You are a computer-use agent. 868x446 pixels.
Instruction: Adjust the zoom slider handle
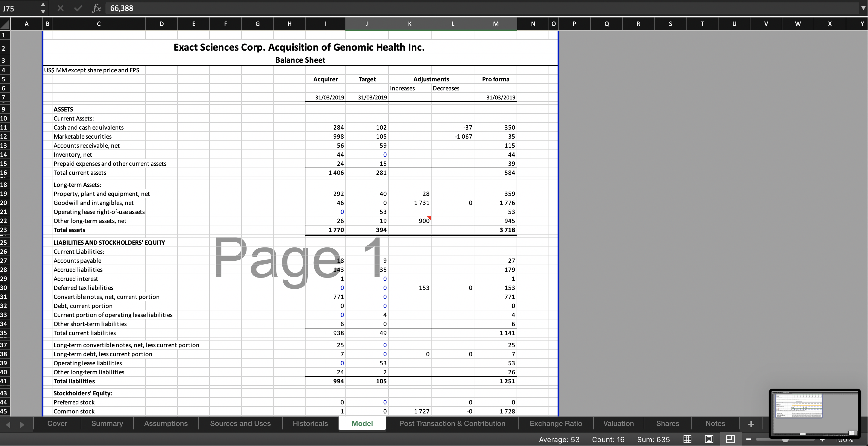[785, 440]
